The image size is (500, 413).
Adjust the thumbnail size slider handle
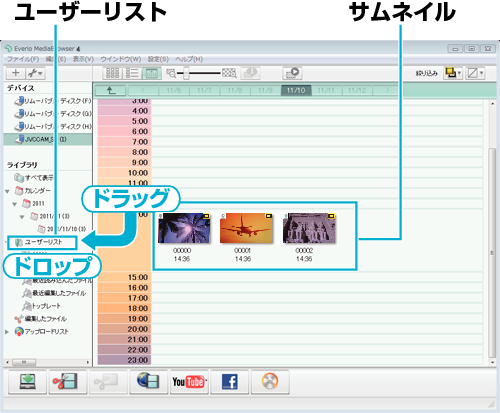(x=187, y=73)
